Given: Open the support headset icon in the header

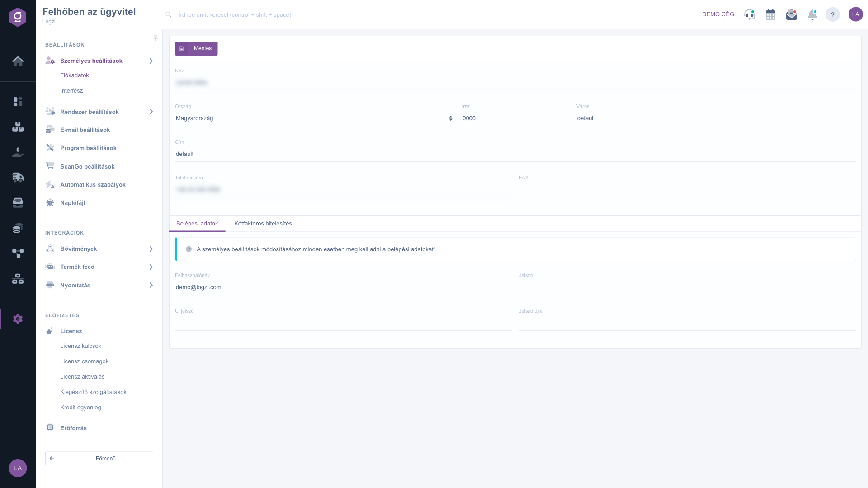Looking at the screenshot, I should [750, 14].
